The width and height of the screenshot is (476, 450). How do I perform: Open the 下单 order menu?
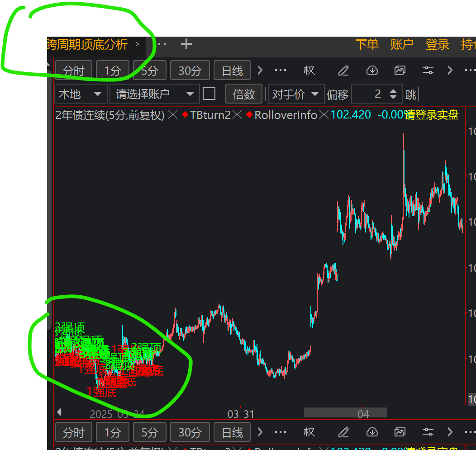click(x=367, y=44)
